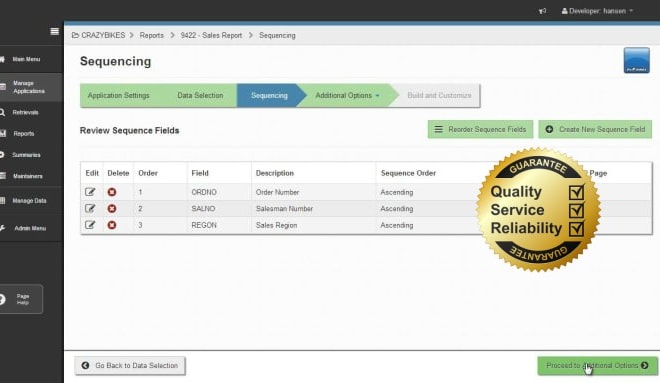The image size is (660, 383).
Task: Click the Sales Region description cell
Action: pos(276,225)
